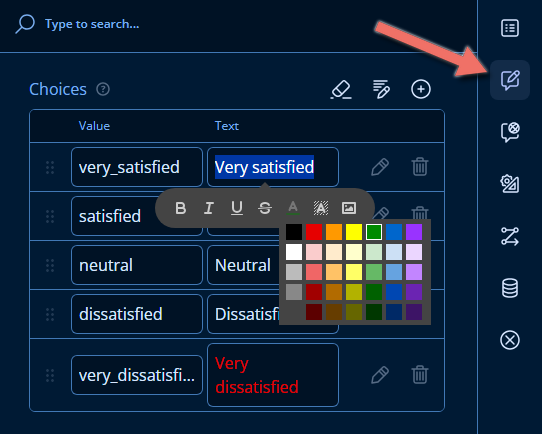Viewport: 542px width, 434px height.
Task: Insert image via formatting toolbar icon
Action: pos(349,208)
